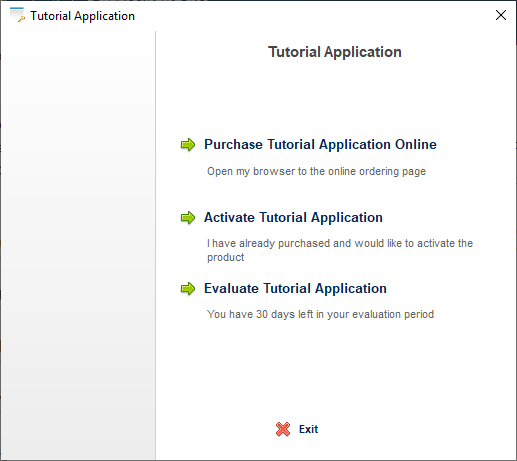This screenshot has height=461, width=517.
Task: Click the Exit text label
Action: (308, 429)
